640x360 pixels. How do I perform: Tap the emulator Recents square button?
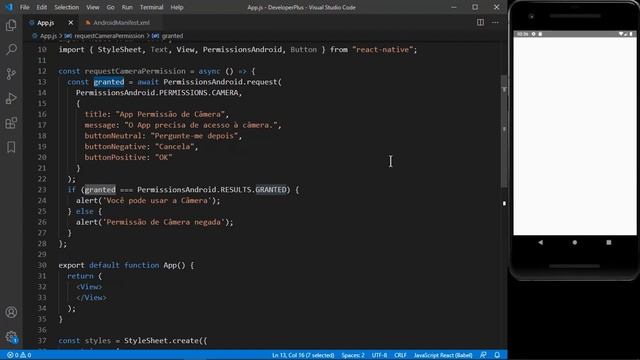[x=609, y=242]
